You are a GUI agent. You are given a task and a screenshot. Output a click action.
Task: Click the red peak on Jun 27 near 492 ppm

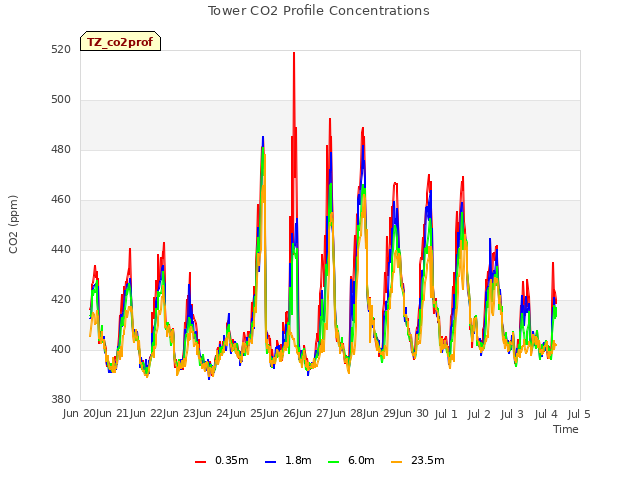[330, 120]
